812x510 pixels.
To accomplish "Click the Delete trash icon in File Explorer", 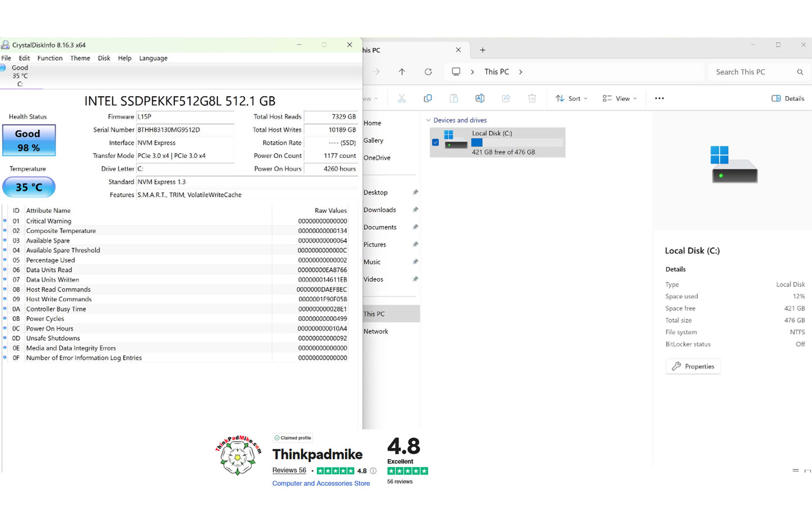I will coord(532,98).
